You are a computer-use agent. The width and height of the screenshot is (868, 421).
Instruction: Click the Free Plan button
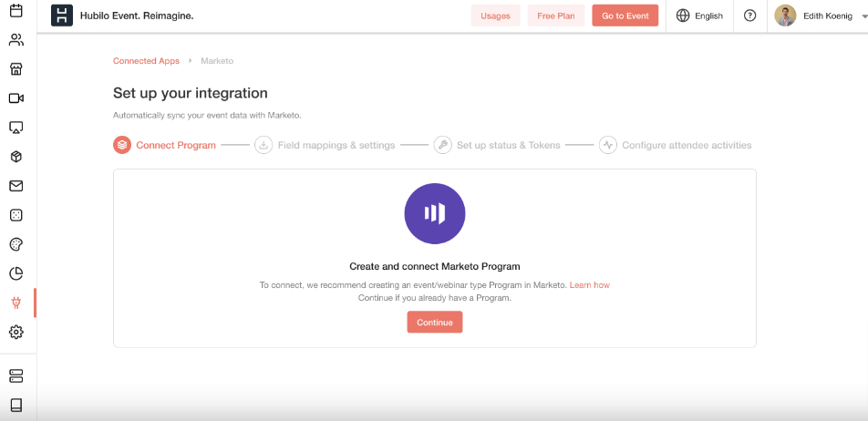pyautogui.click(x=556, y=15)
